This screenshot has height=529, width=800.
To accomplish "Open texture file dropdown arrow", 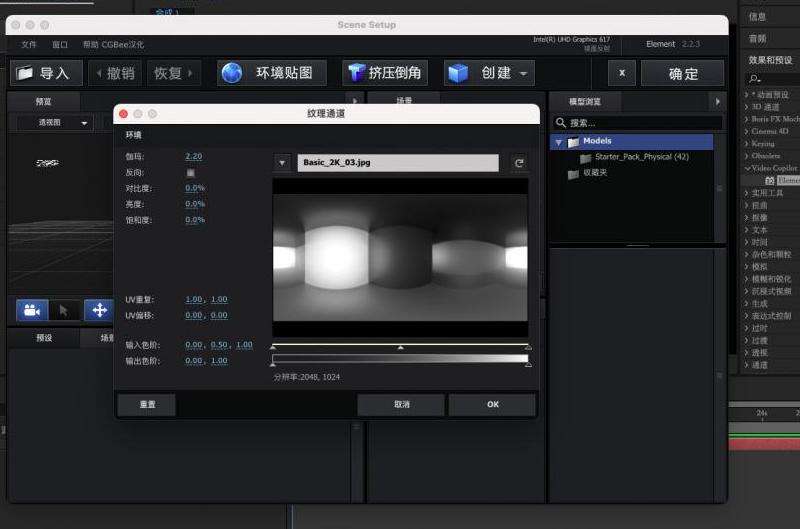I will click(x=282, y=163).
